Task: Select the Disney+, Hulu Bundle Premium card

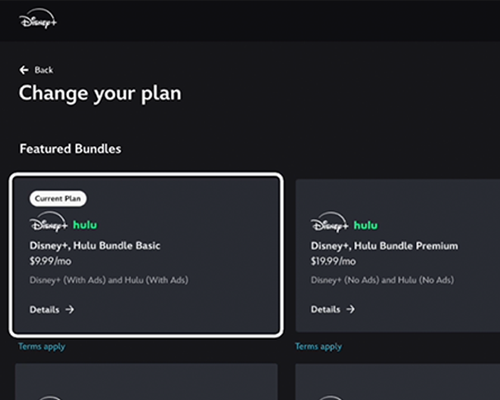Action: (398, 256)
